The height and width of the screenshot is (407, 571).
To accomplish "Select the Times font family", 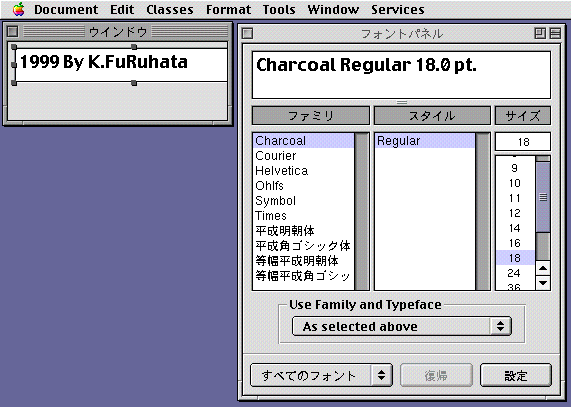I will (303, 216).
